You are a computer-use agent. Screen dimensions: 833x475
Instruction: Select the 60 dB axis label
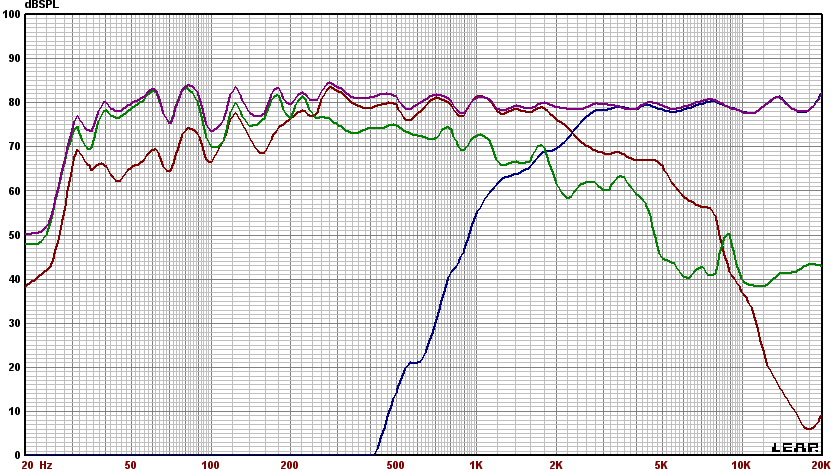coord(14,191)
